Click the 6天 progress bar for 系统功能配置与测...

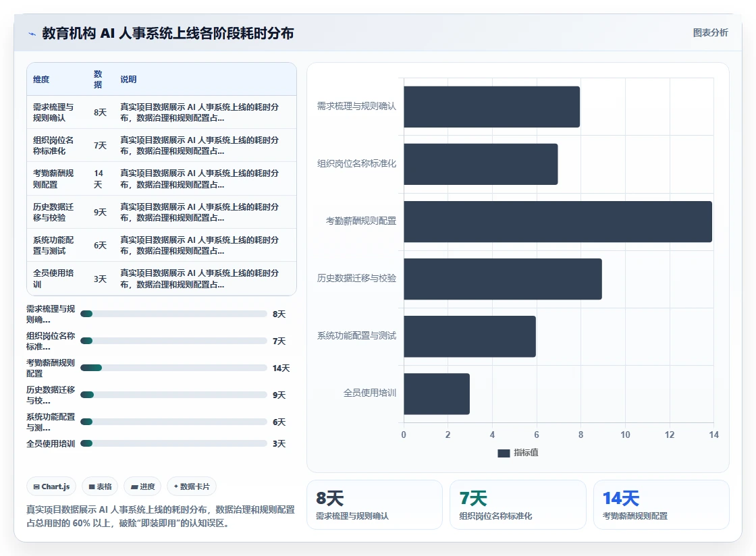pyautogui.click(x=173, y=422)
